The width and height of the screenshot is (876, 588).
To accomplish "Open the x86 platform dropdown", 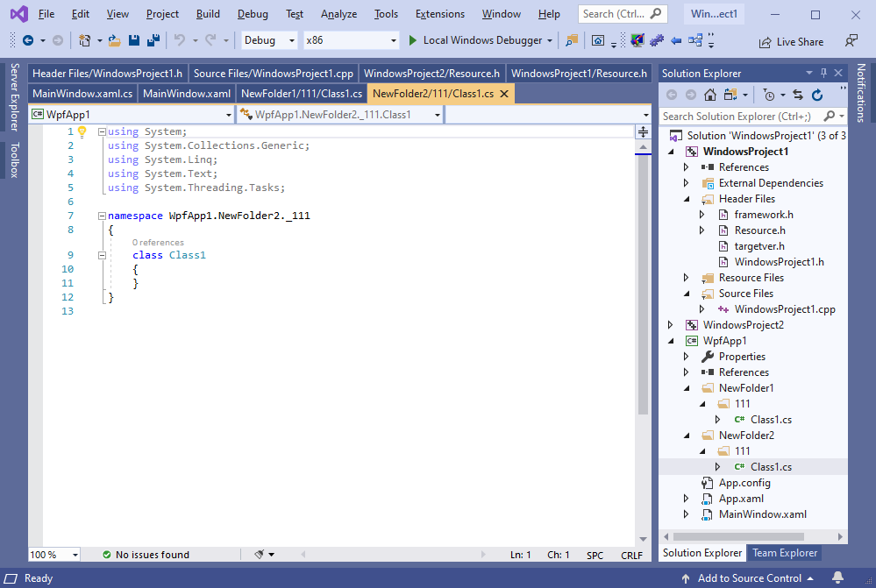I will point(351,40).
